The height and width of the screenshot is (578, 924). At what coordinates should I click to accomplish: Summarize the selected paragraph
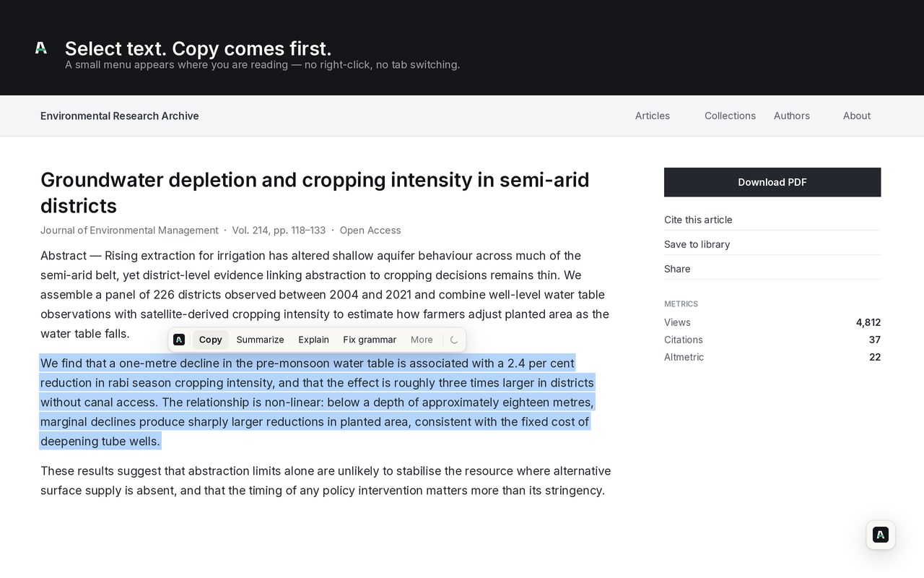click(260, 340)
